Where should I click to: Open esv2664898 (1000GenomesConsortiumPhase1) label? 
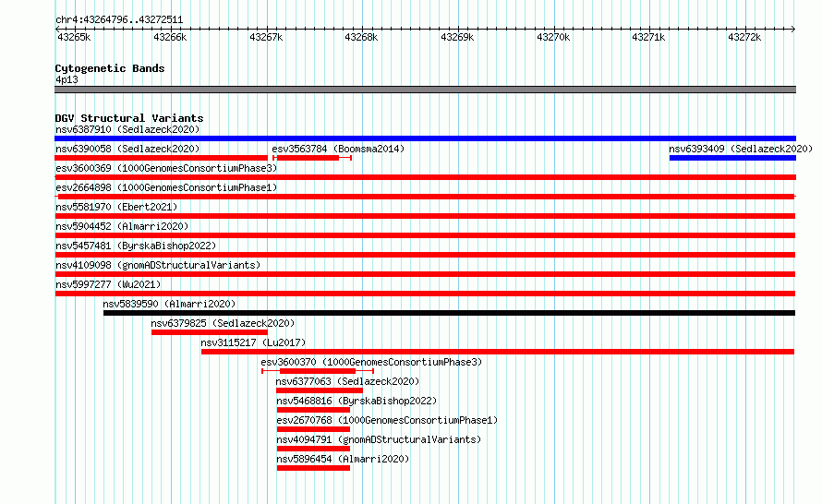166,187
